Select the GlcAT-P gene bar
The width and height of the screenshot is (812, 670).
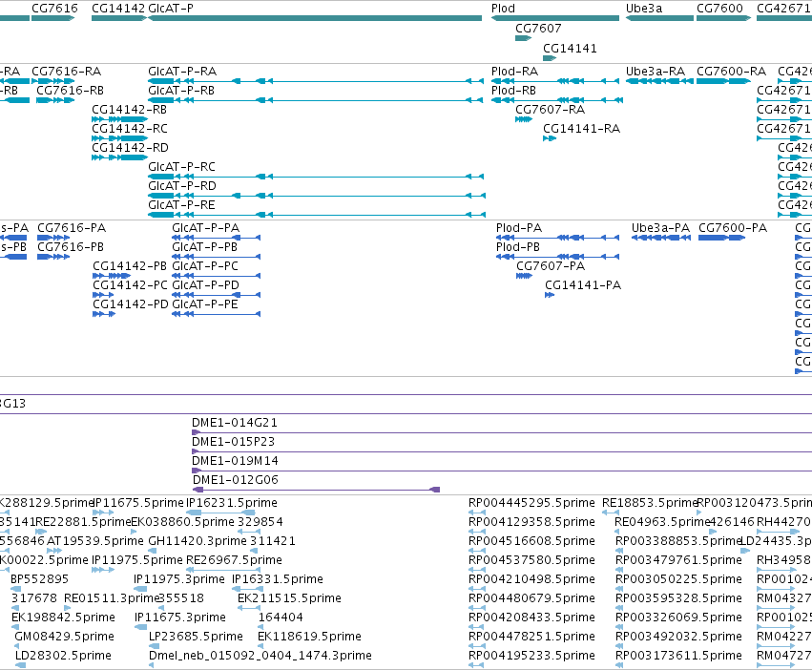315,18
